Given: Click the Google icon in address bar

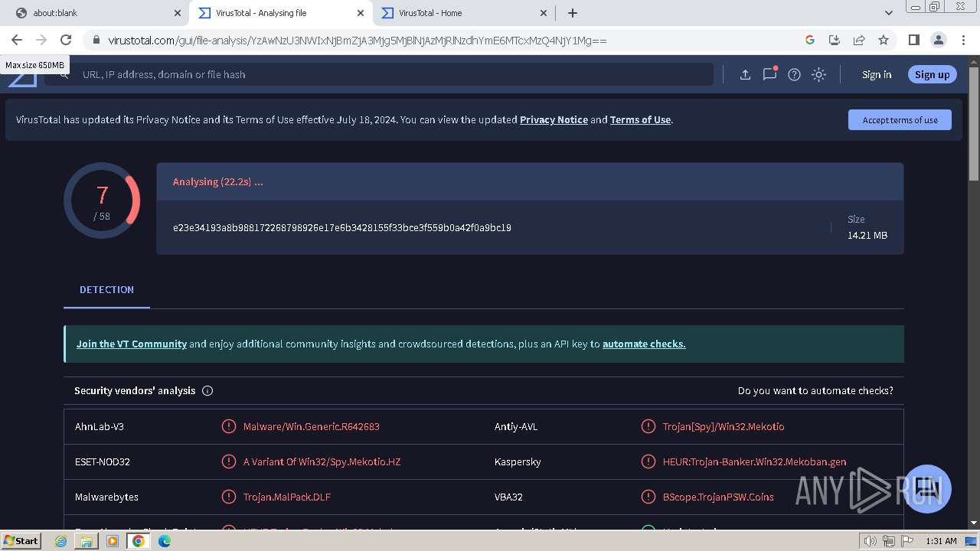Looking at the screenshot, I should (810, 40).
